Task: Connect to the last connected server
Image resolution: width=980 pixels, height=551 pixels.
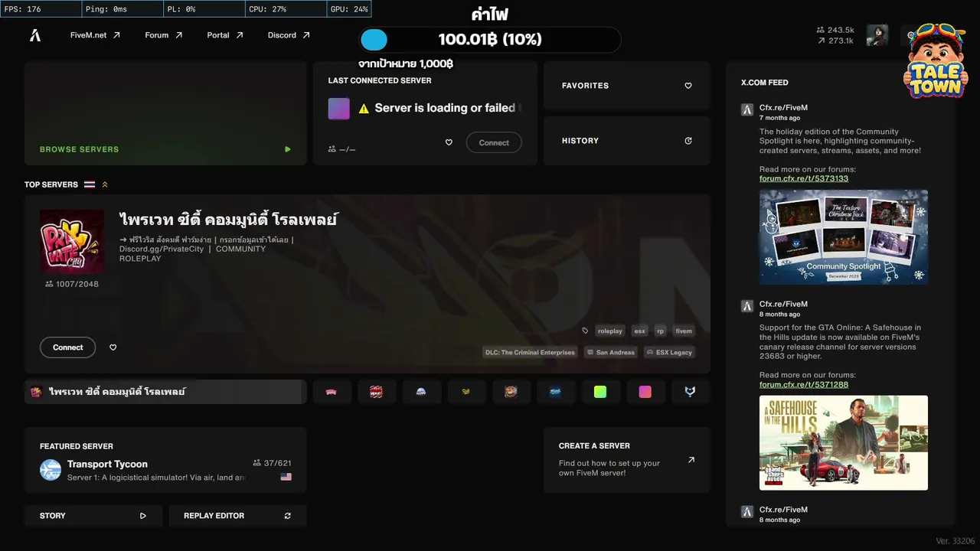Action: [494, 142]
